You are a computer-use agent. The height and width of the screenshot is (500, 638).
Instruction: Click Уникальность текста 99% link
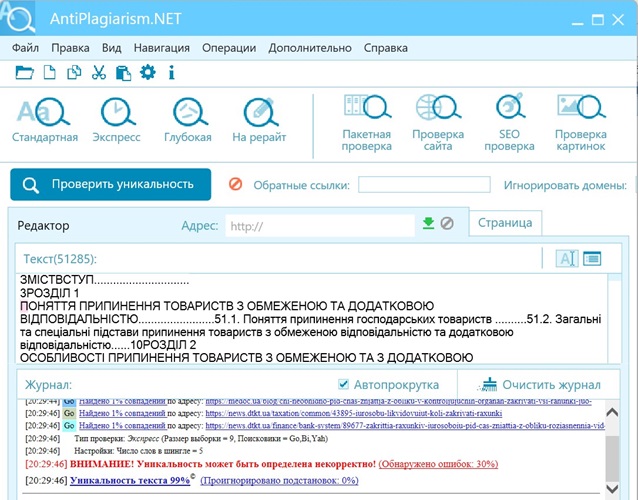tap(130, 480)
